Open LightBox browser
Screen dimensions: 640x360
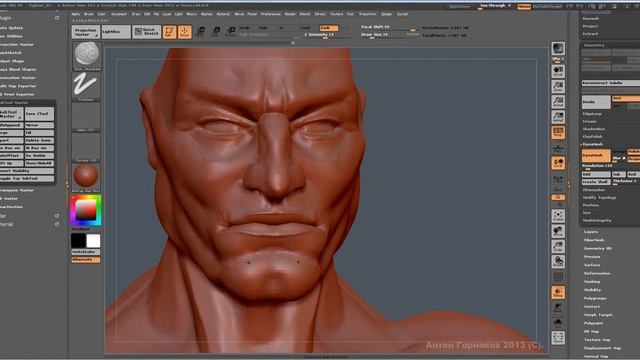point(116,32)
